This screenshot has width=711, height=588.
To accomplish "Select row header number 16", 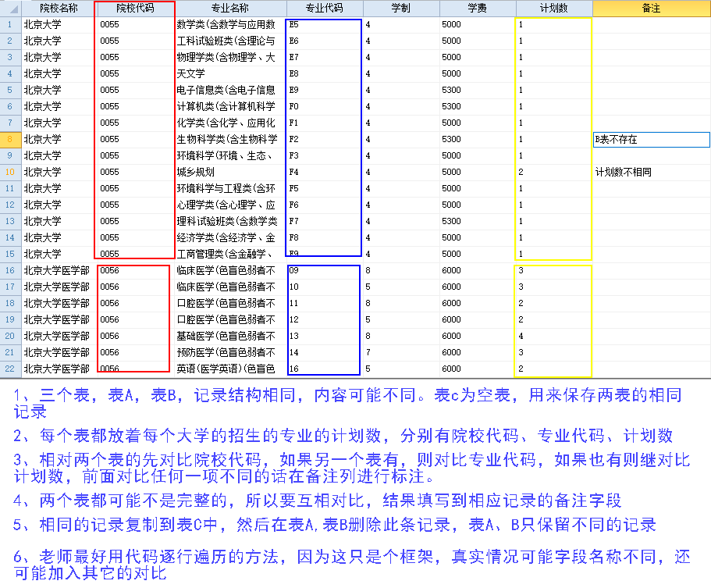I will [x=10, y=270].
